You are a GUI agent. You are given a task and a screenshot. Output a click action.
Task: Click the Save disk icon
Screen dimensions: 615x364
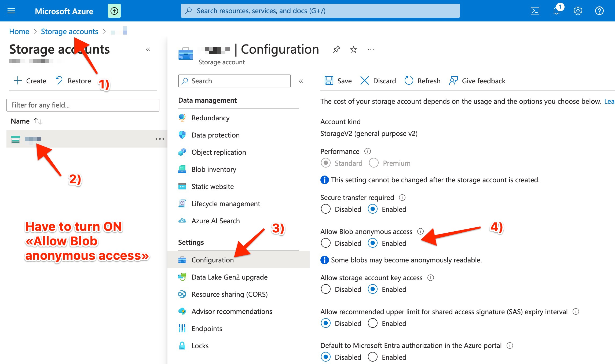(329, 81)
